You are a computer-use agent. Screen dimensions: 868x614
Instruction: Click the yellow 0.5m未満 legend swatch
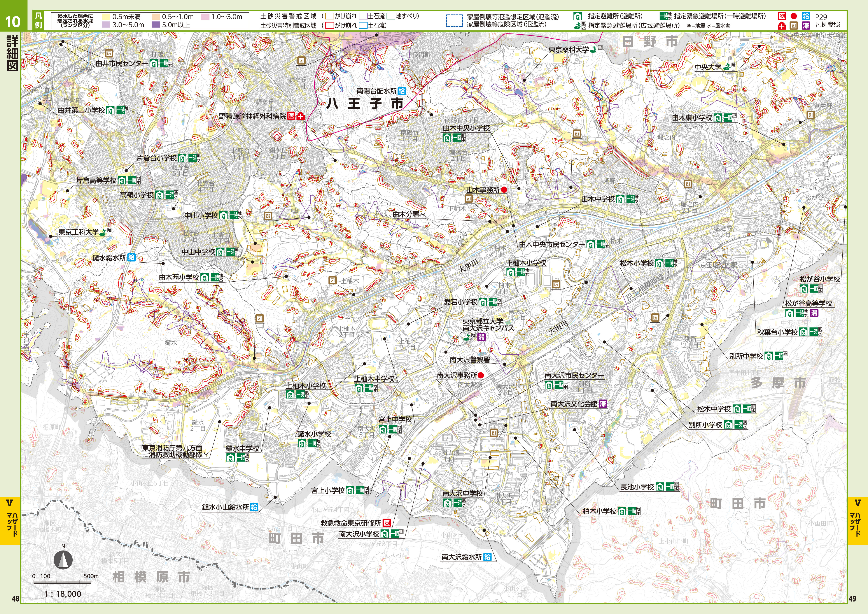(106, 17)
